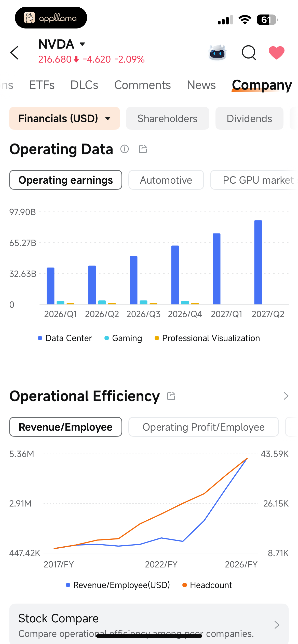The height and width of the screenshot is (644, 298).
Task: Toggle the Professional Visualization legend dot
Action: coord(157,338)
